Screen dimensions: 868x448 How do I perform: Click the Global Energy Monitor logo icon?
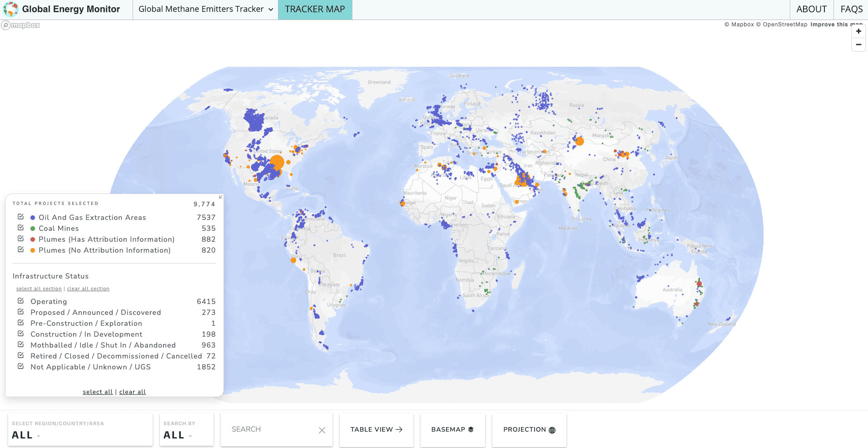(10, 9)
